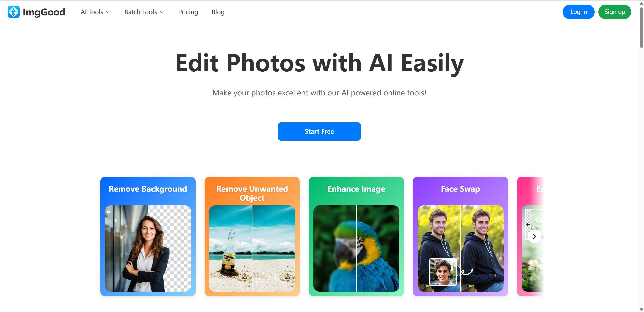Open the Batch Tools dropdown menu

pyautogui.click(x=144, y=12)
